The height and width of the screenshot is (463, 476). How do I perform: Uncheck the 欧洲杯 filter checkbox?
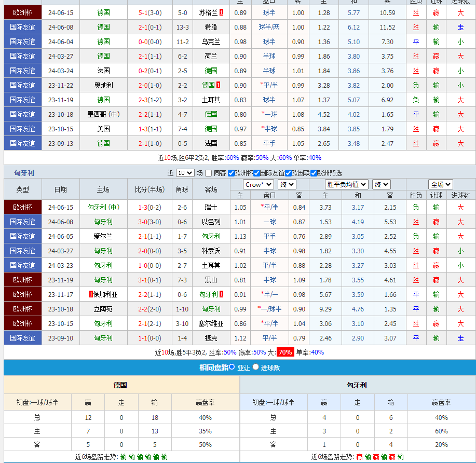coord(232,173)
